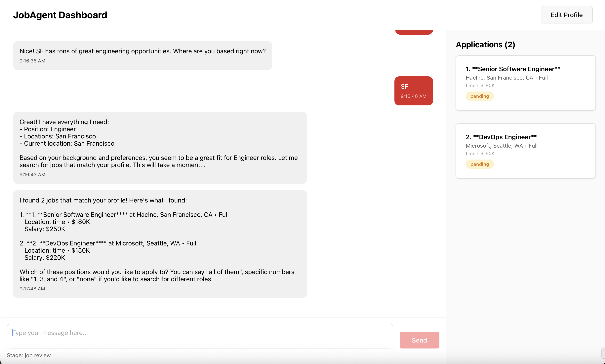
Task: Click the Applications (2) heading
Action: (485, 45)
